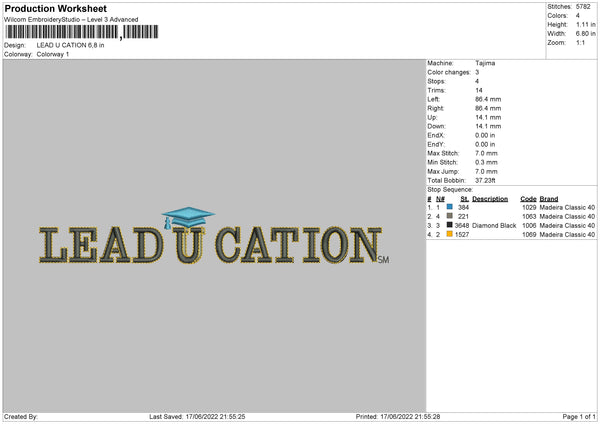Click the Colors value 4 in header
This screenshot has height=424, width=600.
(578, 16)
